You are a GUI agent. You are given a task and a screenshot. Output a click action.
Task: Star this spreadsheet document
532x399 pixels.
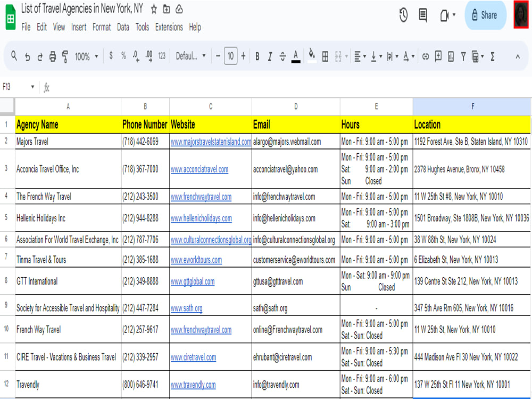[x=154, y=9]
